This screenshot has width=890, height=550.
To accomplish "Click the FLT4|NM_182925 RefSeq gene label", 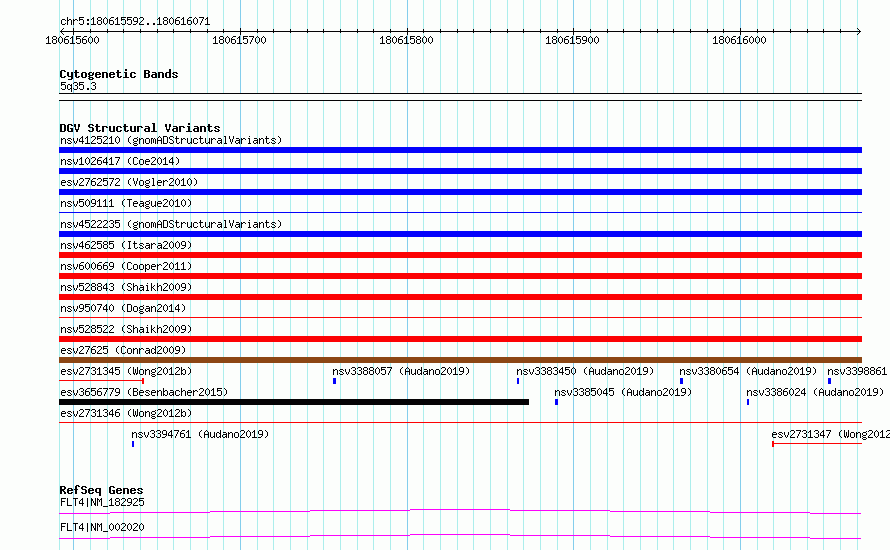I will (x=102, y=502).
